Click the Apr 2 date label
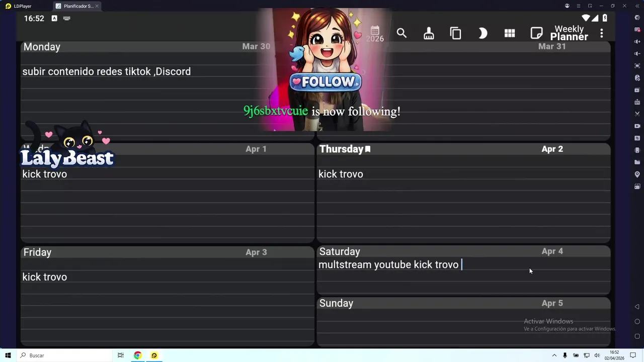This screenshot has height=362, width=644. tap(552, 149)
